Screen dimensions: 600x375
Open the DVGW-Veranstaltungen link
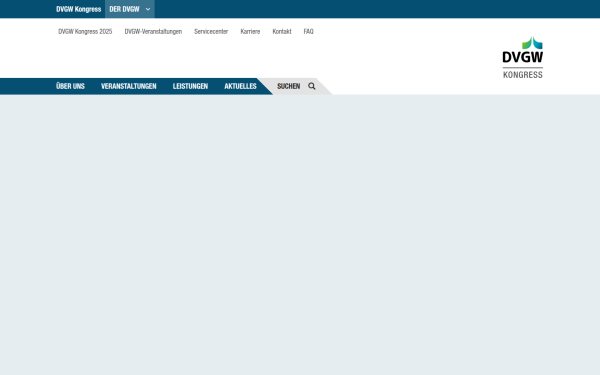pyautogui.click(x=153, y=31)
